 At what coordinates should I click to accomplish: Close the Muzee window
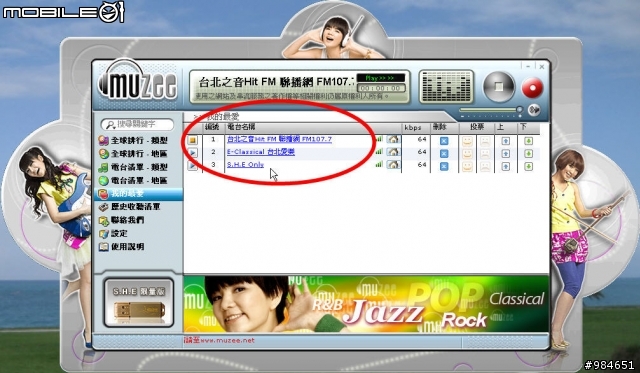542,66
